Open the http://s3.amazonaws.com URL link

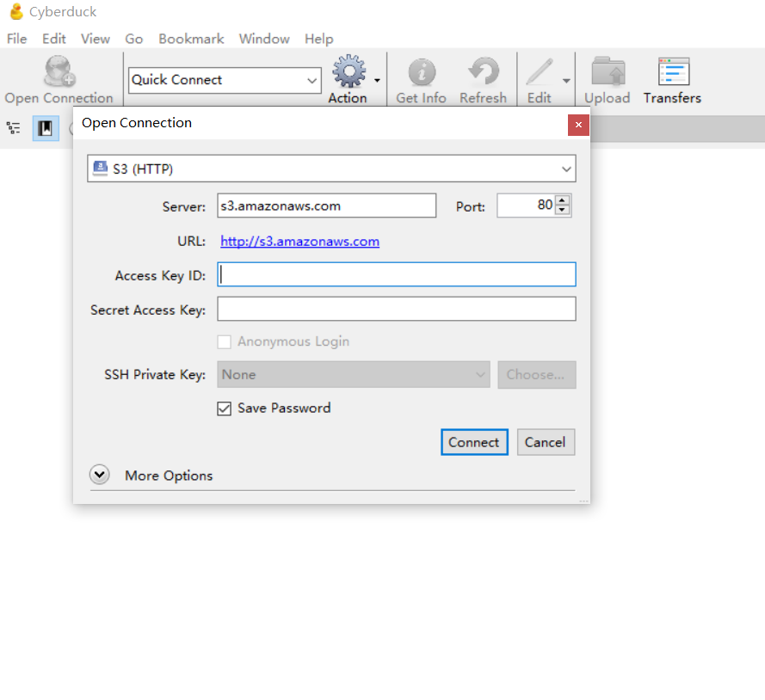point(299,242)
